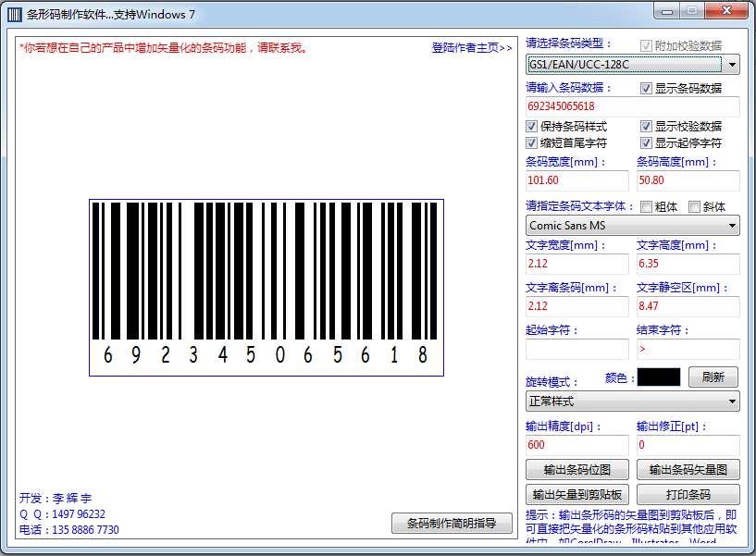Image resolution: width=756 pixels, height=556 pixels.
Task: Toggle the 显示条码数据 checkbox
Action: (x=647, y=89)
